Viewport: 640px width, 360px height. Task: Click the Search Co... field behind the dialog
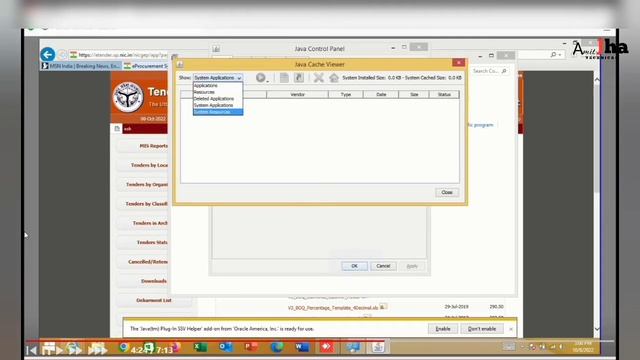click(x=489, y=71)
